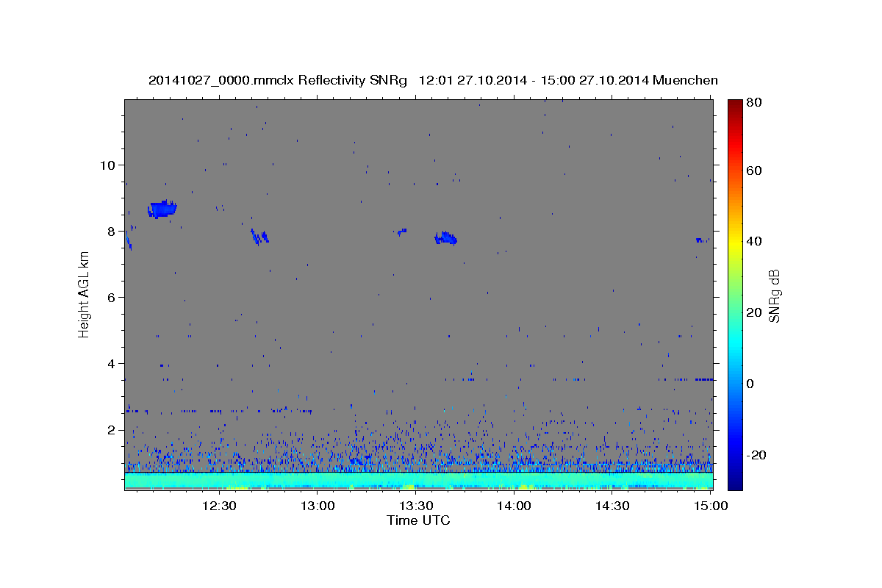This screenshot has height=588, width=882.
Task: Click the 12:30 tick label on time axis
Action: tap(219, 506)
